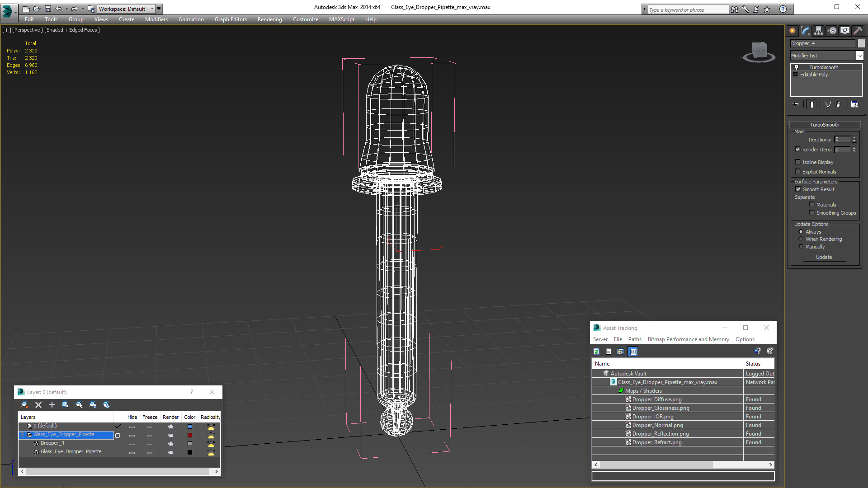Open Undo history dropdown arrow
This screenshot has height=488, width=868.
[66, 9]
